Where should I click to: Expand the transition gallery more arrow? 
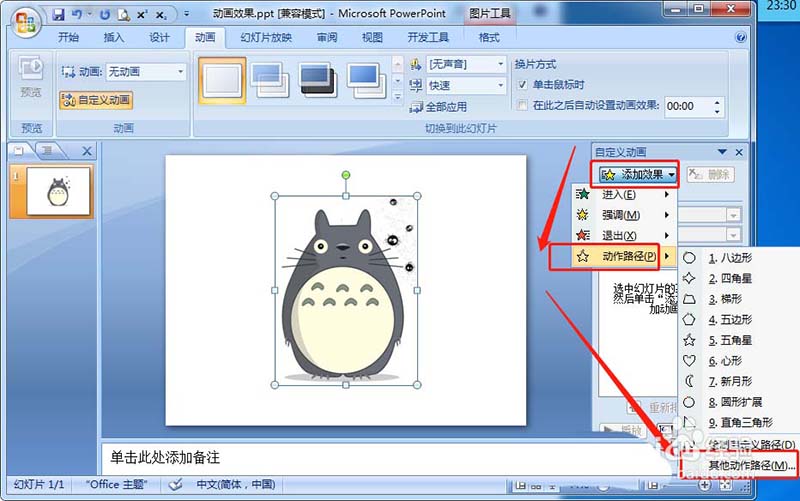pyautogui.click(x=398, y=96)
